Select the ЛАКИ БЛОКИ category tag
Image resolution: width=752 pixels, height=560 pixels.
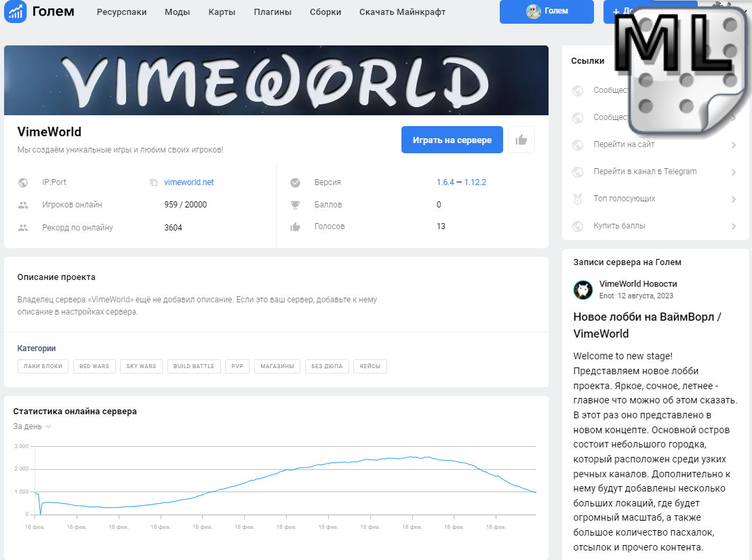(x=43, y=366)
